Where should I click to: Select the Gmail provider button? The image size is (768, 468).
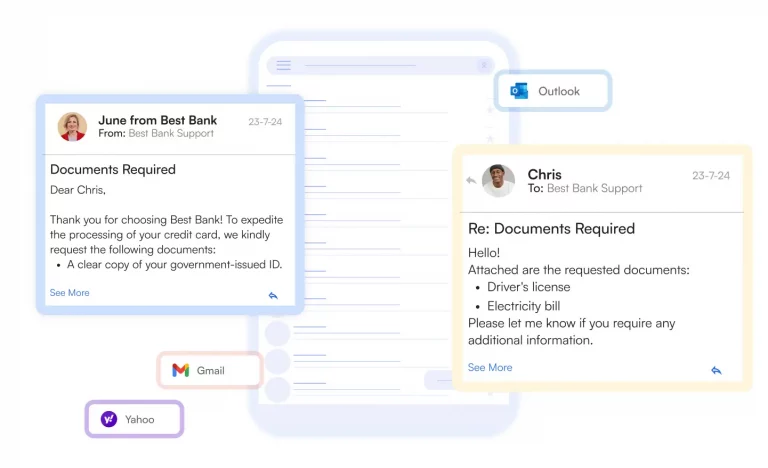(x=210, y=370)
